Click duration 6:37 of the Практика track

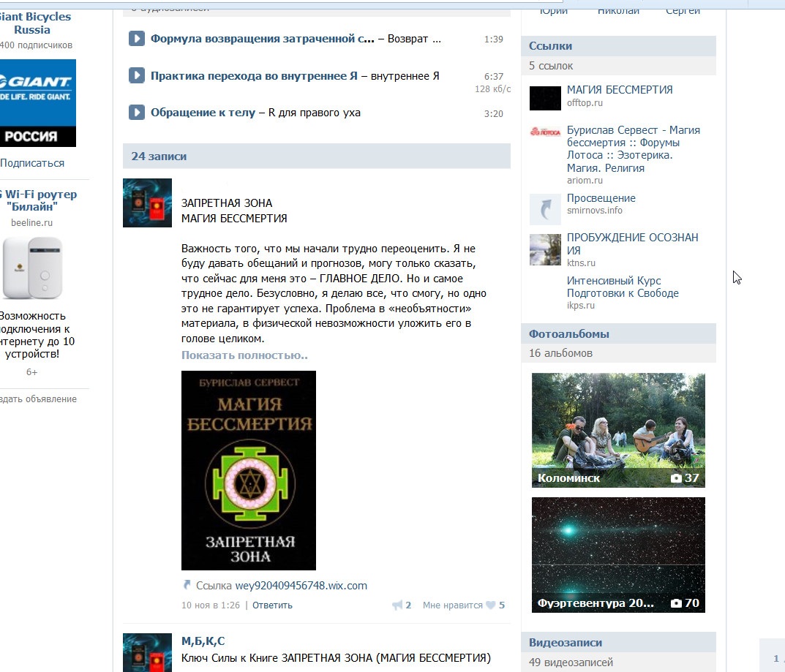tap(494, 76)
